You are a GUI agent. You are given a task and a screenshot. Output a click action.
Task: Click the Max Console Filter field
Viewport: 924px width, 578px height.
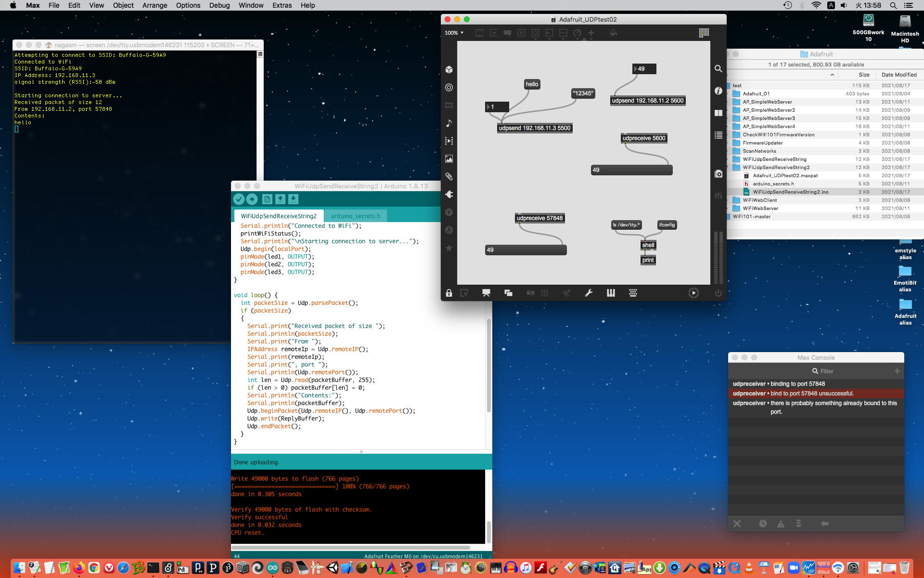tap(826, 371)
